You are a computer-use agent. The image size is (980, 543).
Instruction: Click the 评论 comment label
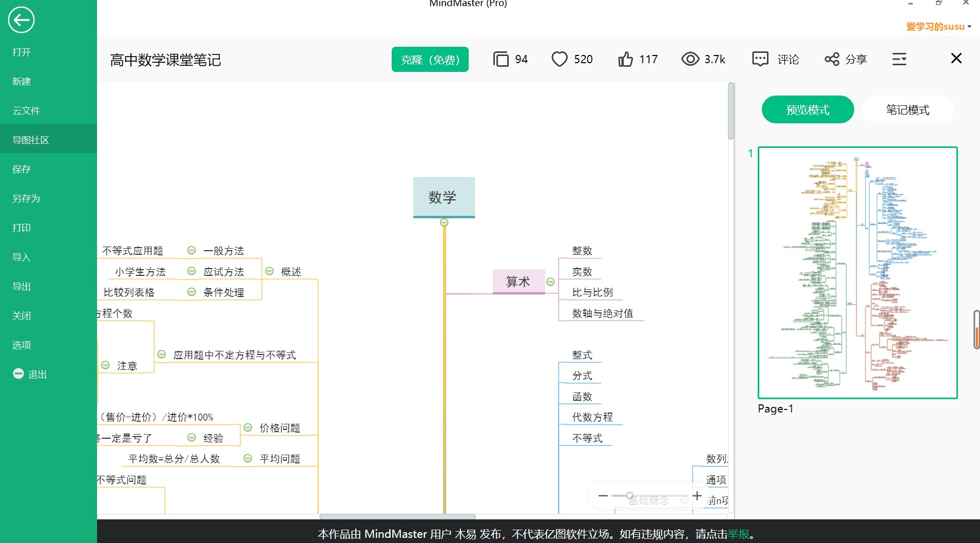pos(788,60)
